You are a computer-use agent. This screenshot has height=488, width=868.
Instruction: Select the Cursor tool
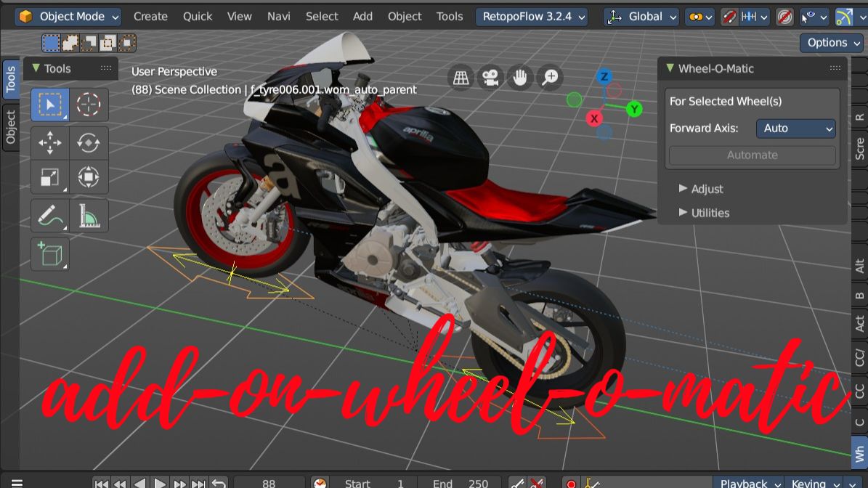coord(89,105)
